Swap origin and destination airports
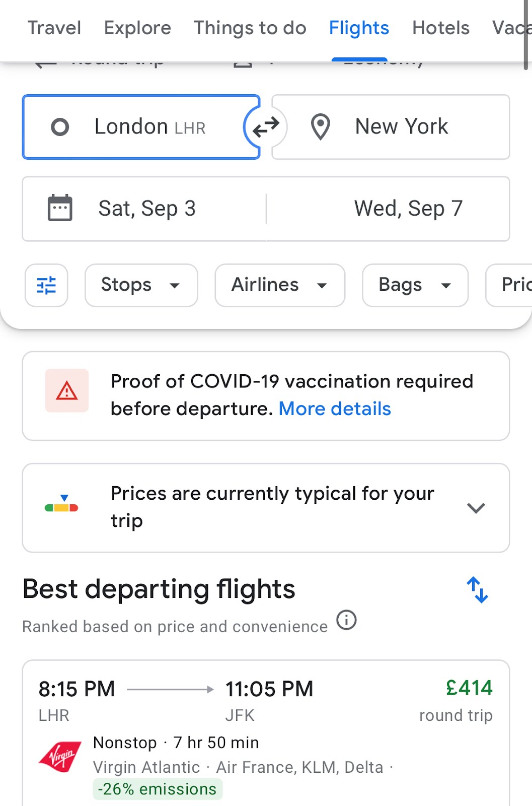 click(266, 127)
